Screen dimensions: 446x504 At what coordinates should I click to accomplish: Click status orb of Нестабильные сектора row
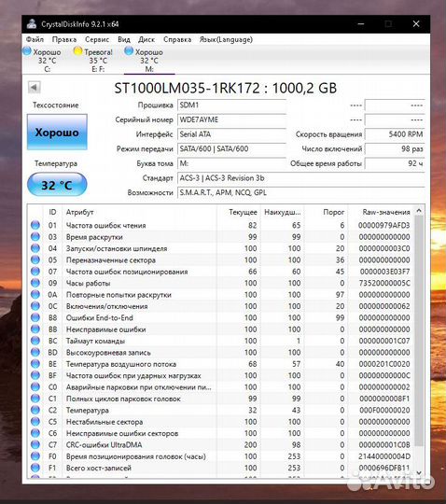(x=35, y=422)
